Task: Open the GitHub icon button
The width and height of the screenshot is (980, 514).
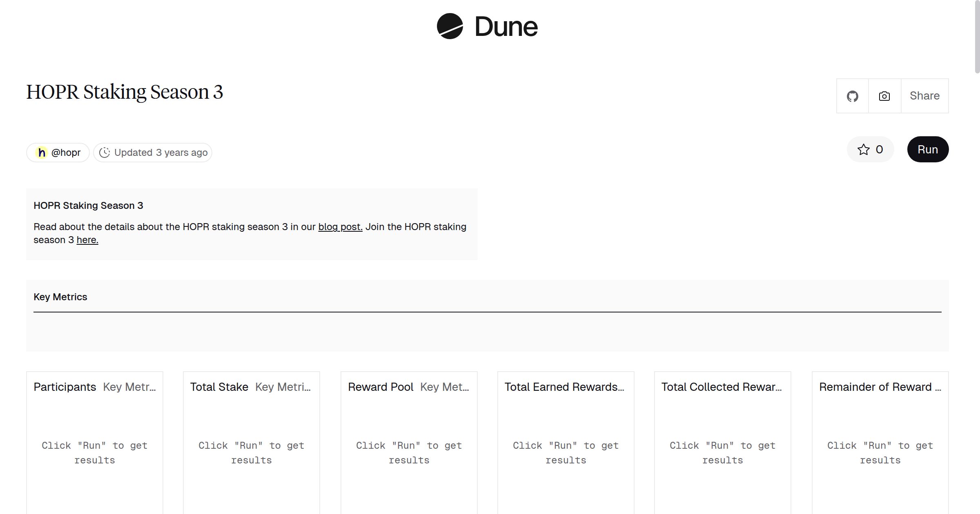Action: point(852,96)
